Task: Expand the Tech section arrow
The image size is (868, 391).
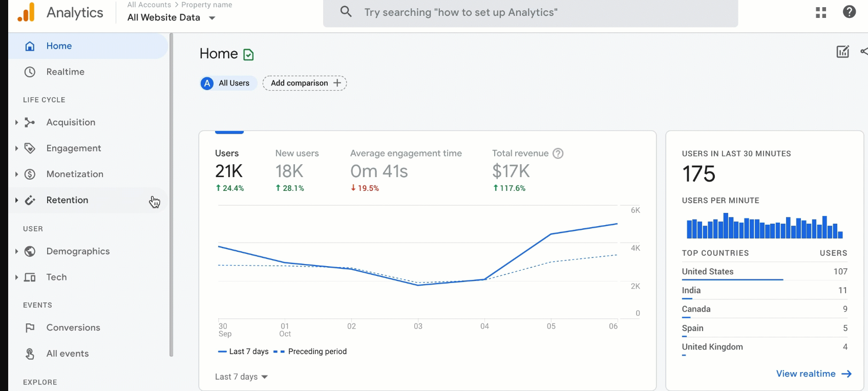Action: (16, 277)
